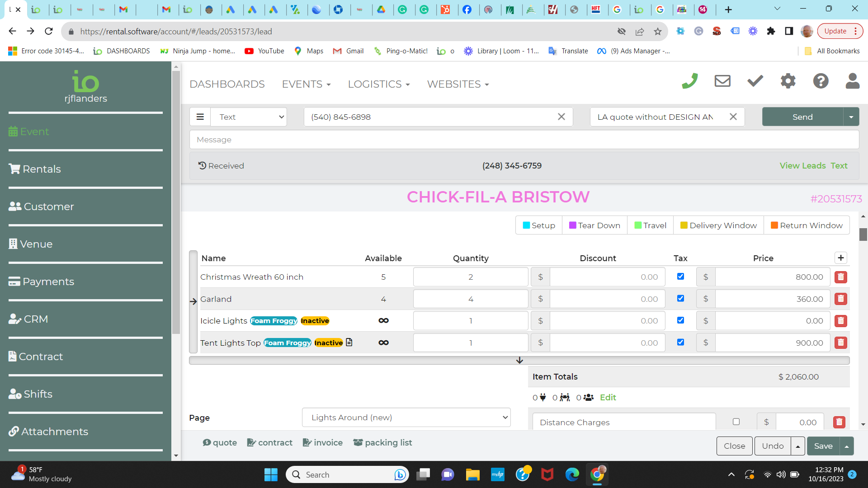Expand the Lights Around (new) page dropdown
The image size is (868, 488).
tap(406, 418)
